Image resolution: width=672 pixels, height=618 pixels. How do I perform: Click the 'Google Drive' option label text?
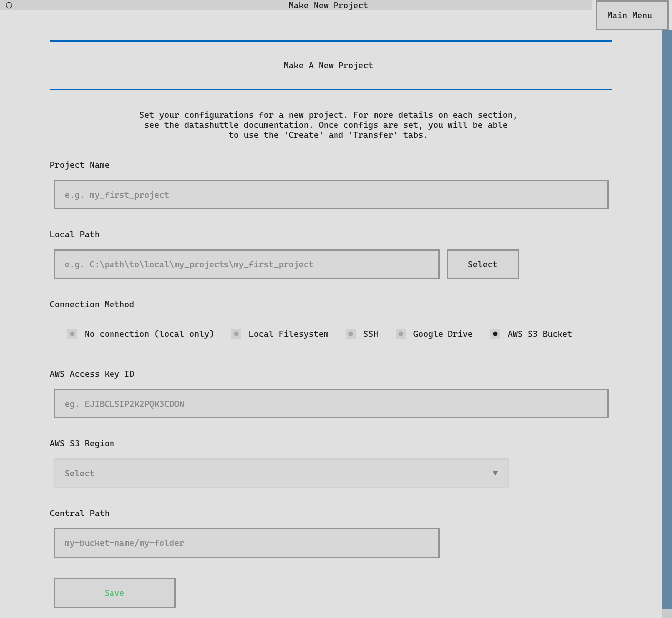coord(443,334)
